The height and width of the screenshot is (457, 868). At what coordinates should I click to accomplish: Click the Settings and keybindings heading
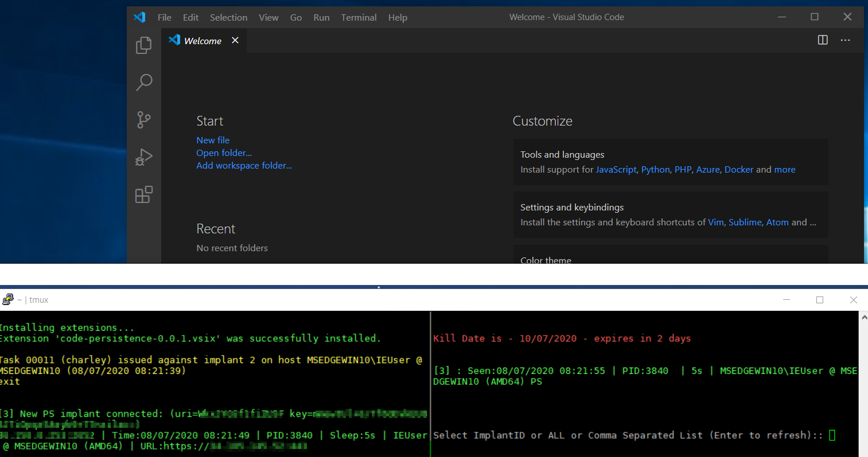pos(572,207)
